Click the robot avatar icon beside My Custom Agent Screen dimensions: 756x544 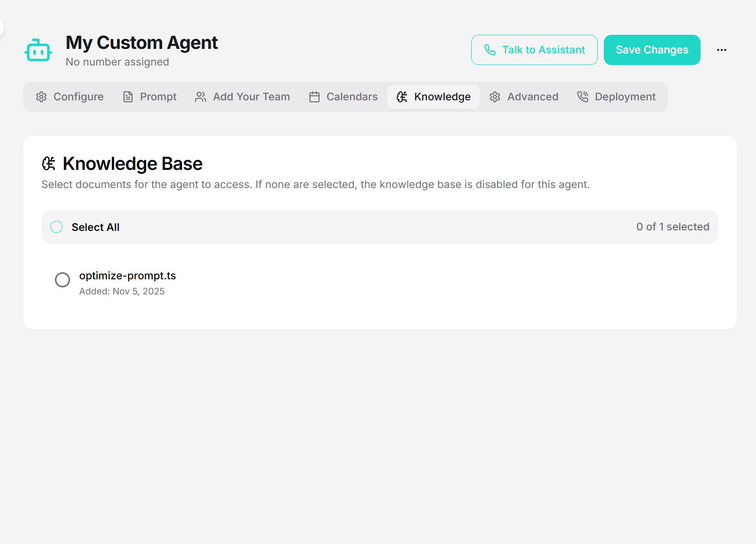[38, 50]
